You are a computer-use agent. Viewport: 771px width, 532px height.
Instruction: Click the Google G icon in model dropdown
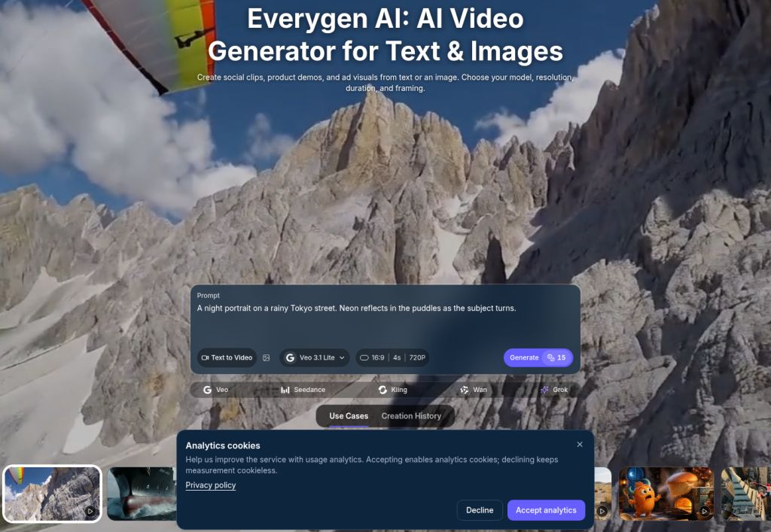click(x=290, y=357)
